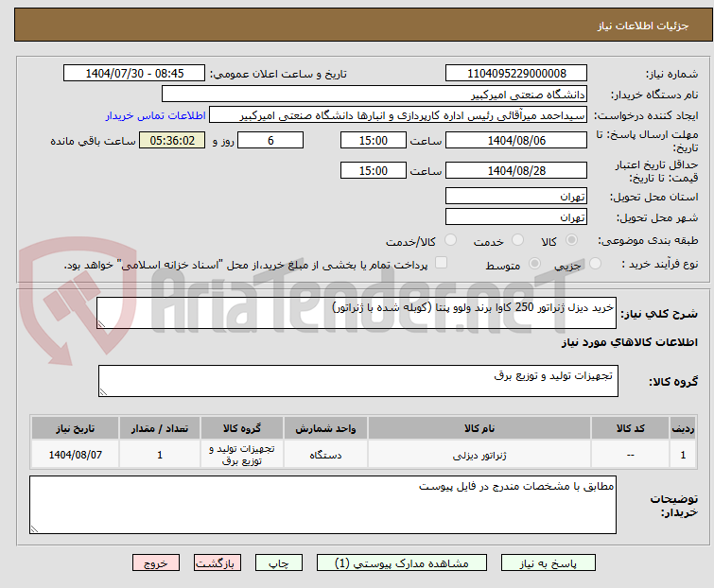Click the تعداد / مقدار column header
The image size is (714, 588).
pyautogui.click(x=160, y=428)
